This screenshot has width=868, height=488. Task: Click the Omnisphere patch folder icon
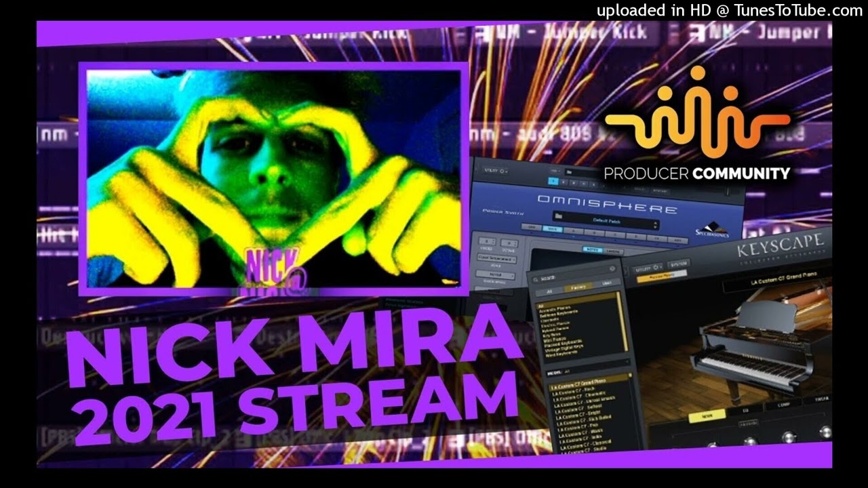[558, 216]
